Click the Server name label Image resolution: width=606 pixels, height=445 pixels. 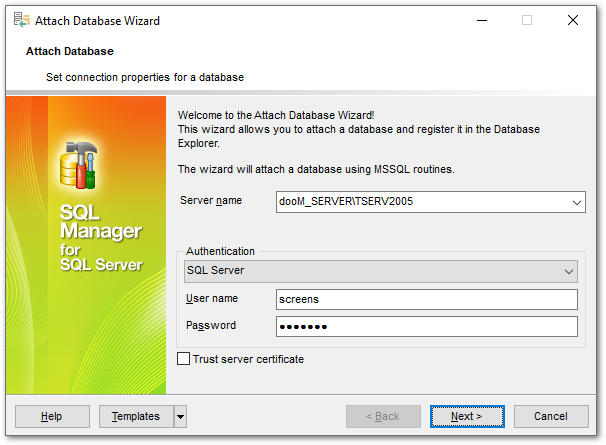click(210, 201)
